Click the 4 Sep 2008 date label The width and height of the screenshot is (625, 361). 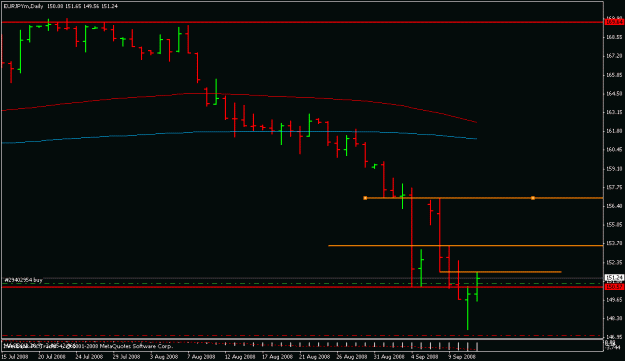point(425,357)
